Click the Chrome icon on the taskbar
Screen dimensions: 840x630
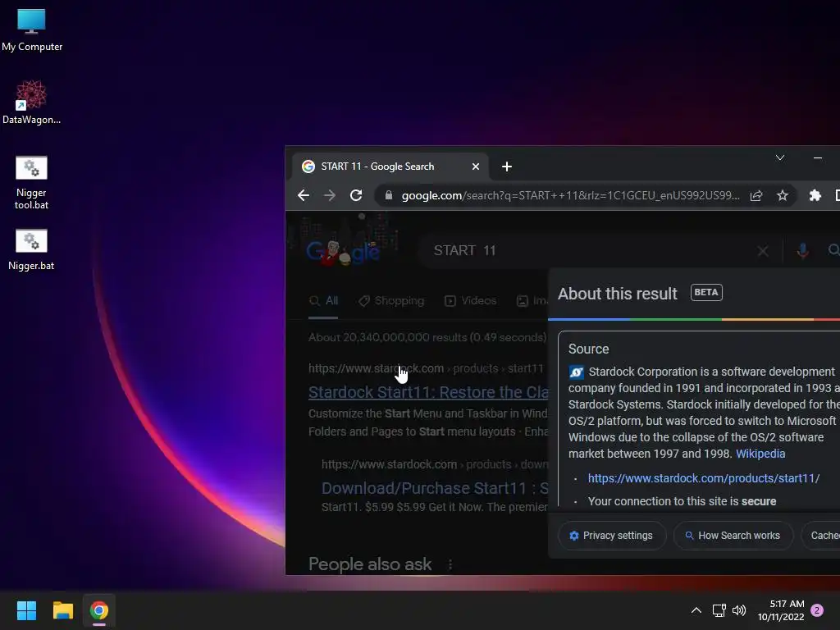[99, 610]
